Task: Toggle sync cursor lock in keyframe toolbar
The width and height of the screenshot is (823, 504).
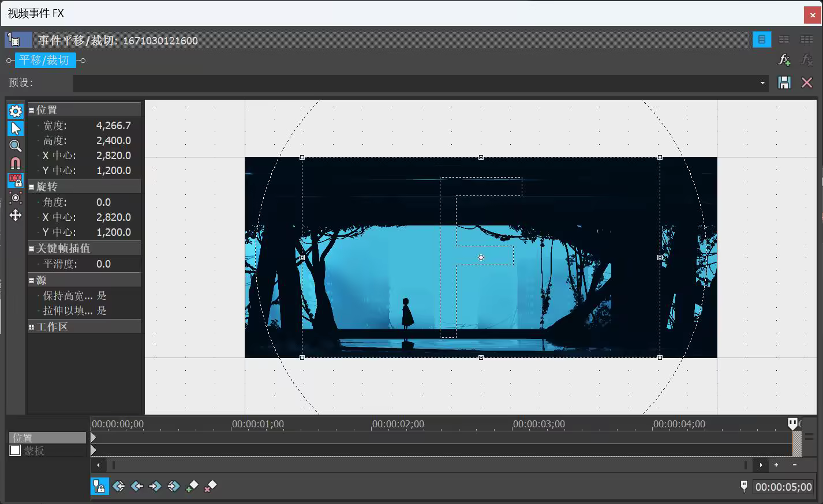Action: 100,486
